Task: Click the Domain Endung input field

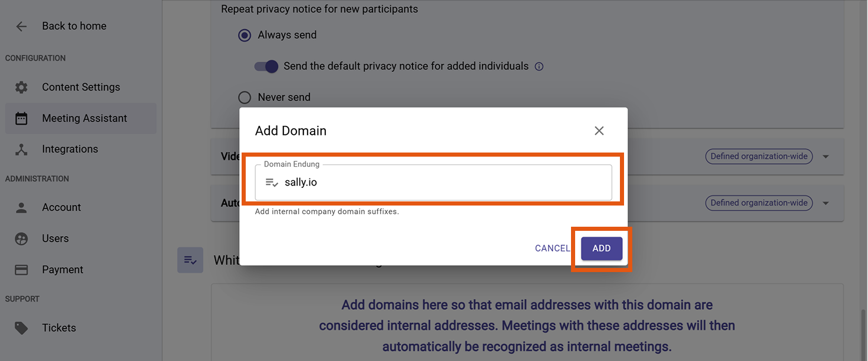Action: click(x=442, y=183)
